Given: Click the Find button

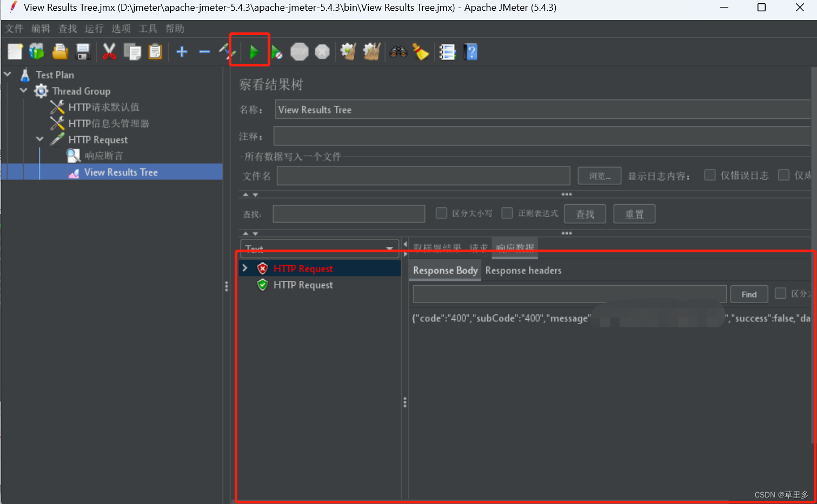Looking at the screenshot, I should [x=749, y=294].
